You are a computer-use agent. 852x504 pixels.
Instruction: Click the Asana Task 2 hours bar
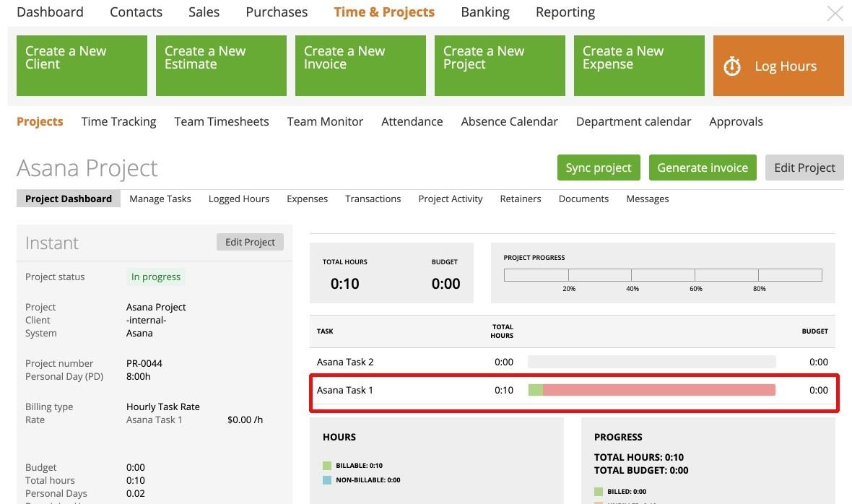click(x=651, y=362)
